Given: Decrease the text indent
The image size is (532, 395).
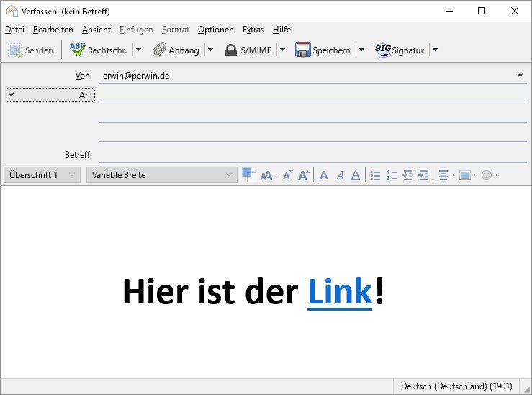Looking at the screenshot, I should [407, 175].
